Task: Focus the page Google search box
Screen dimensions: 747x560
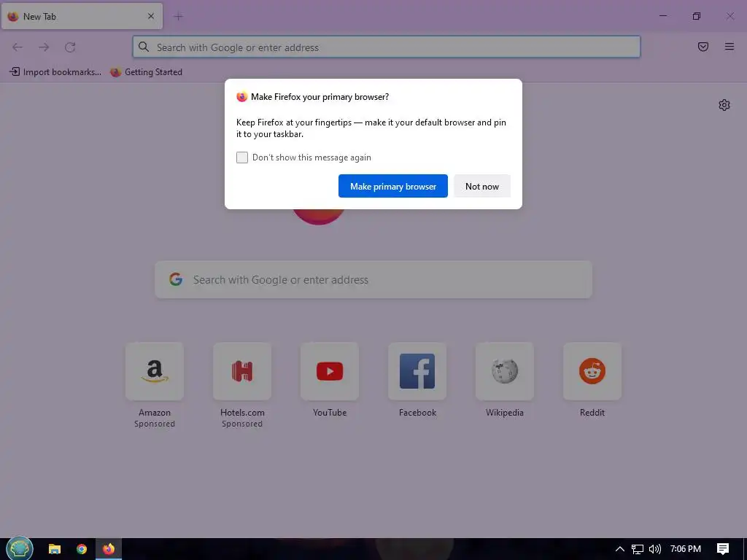Action: (373, 279)
